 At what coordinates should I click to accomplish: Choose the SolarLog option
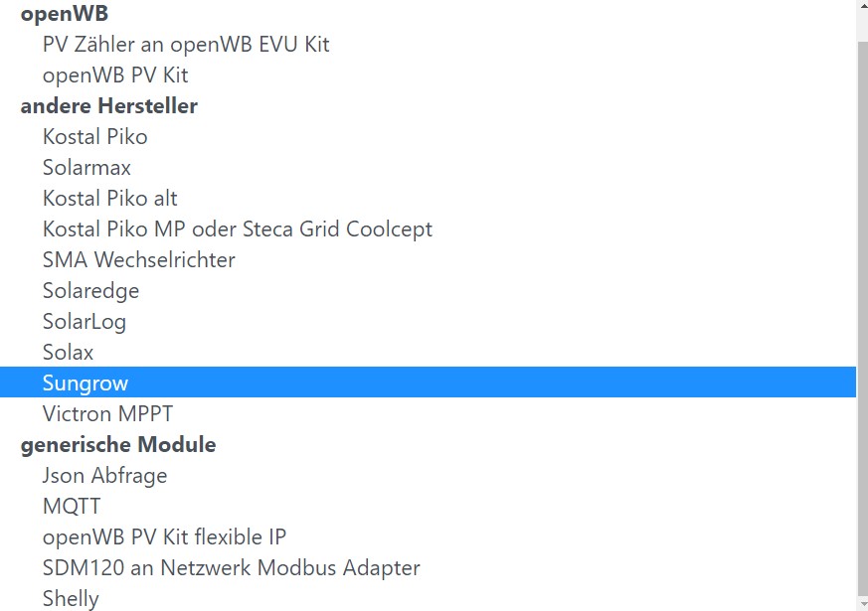85,322
